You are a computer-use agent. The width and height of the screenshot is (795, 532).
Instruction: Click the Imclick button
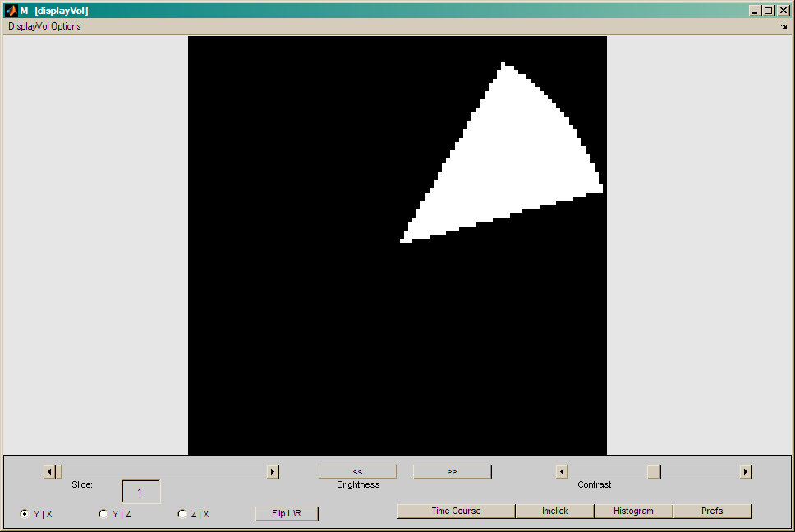pos(554,511)
